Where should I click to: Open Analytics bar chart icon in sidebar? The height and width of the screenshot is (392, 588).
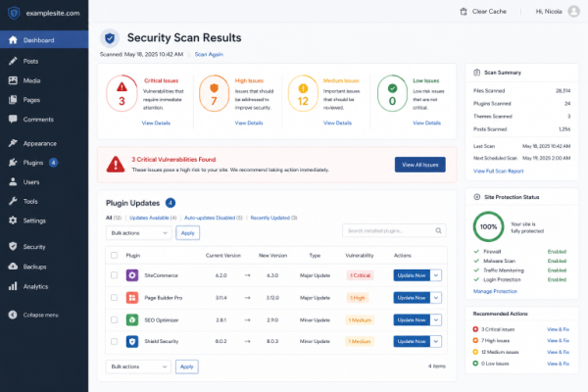click(13, 286)
